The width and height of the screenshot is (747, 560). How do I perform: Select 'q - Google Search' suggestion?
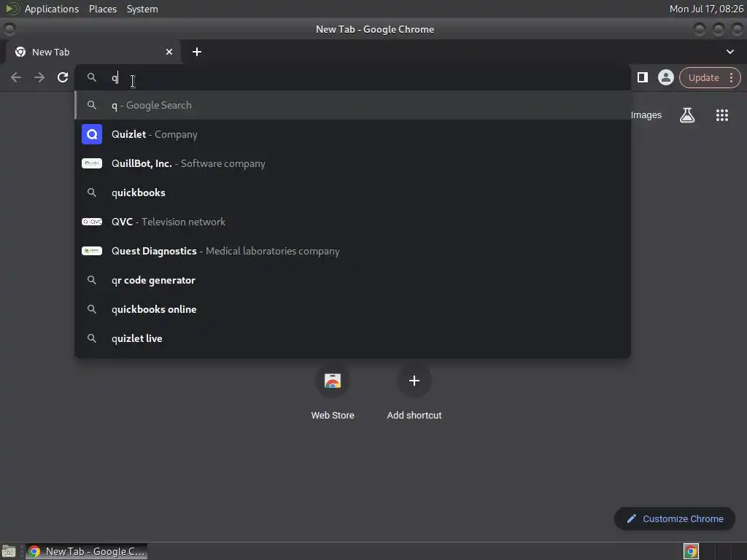click(352, 105)
